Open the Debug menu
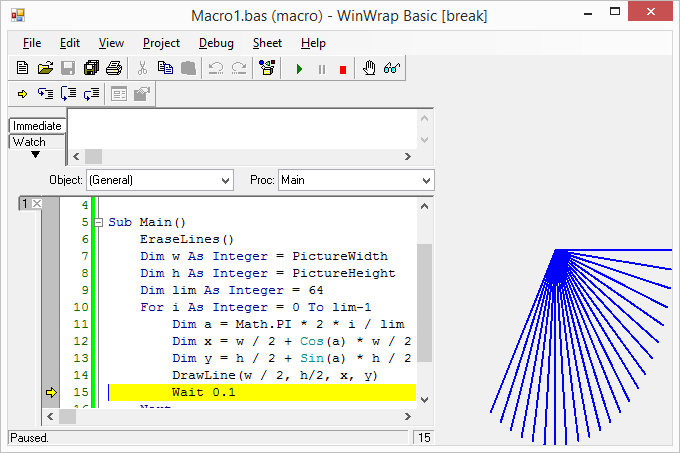The width and height of the screenshot is (680, 453). click(x=216, y=43)
